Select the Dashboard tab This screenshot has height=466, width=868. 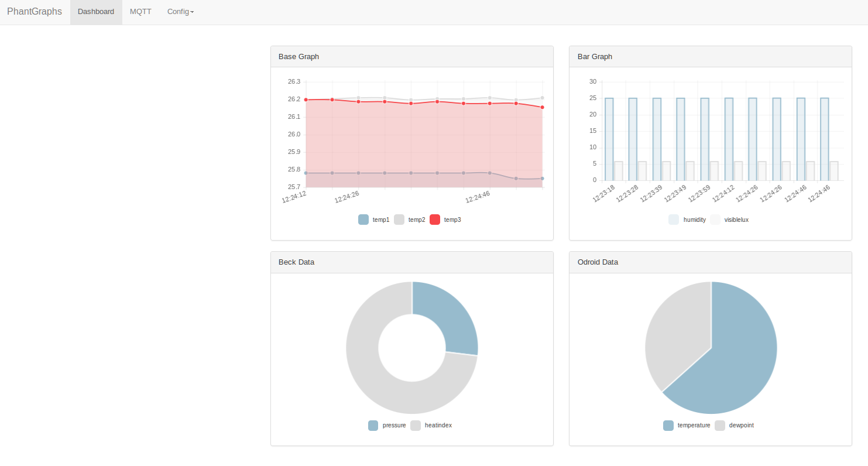96,12
